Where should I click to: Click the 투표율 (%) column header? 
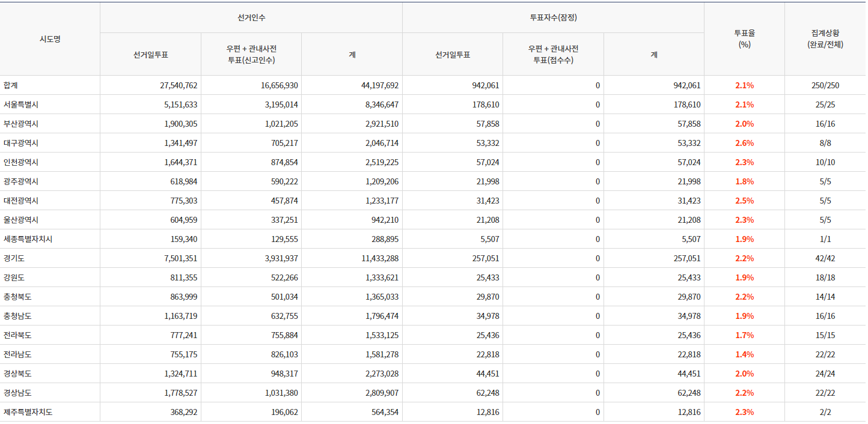point(744,39)
